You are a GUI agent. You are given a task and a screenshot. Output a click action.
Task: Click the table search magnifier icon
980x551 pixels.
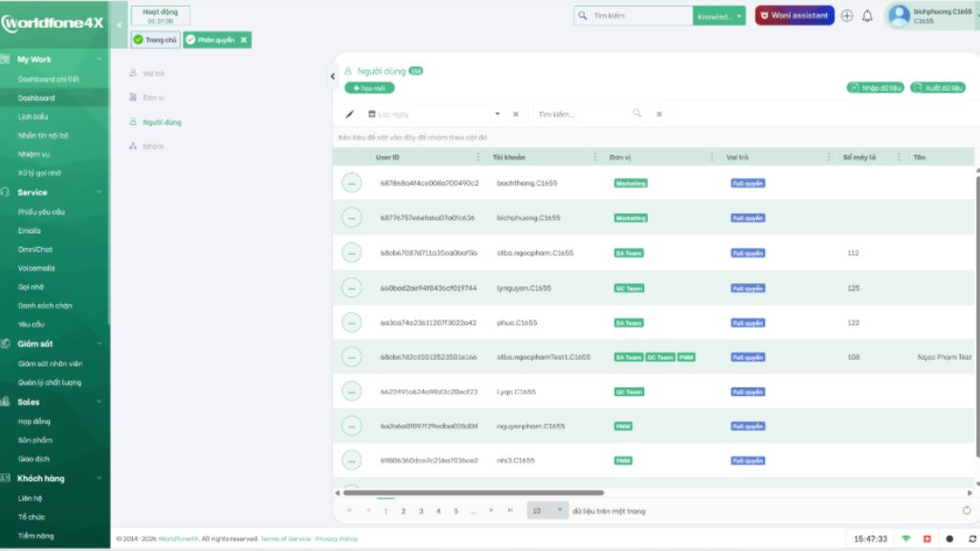click(636, 114)
